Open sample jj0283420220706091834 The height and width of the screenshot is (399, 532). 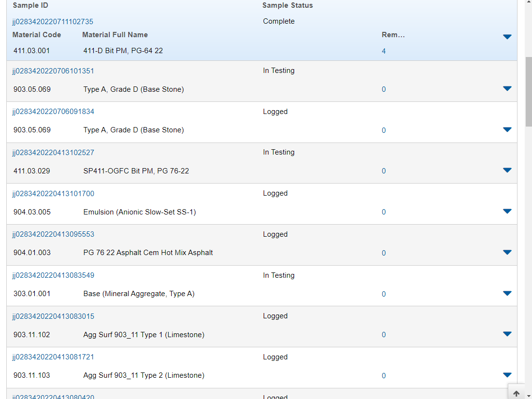tap(53, 112)
